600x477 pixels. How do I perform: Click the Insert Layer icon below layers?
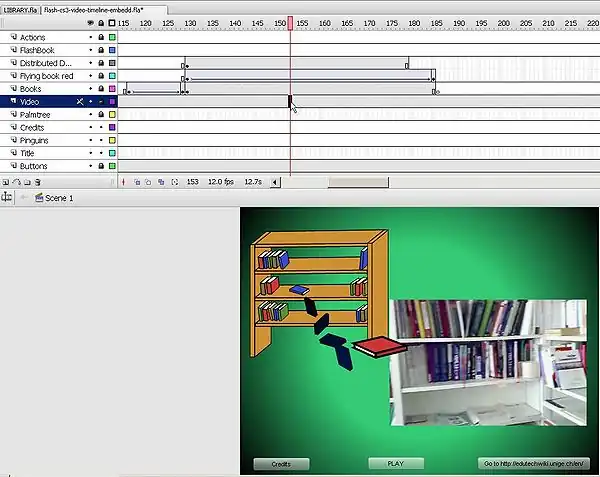click(x=6, y=182)
